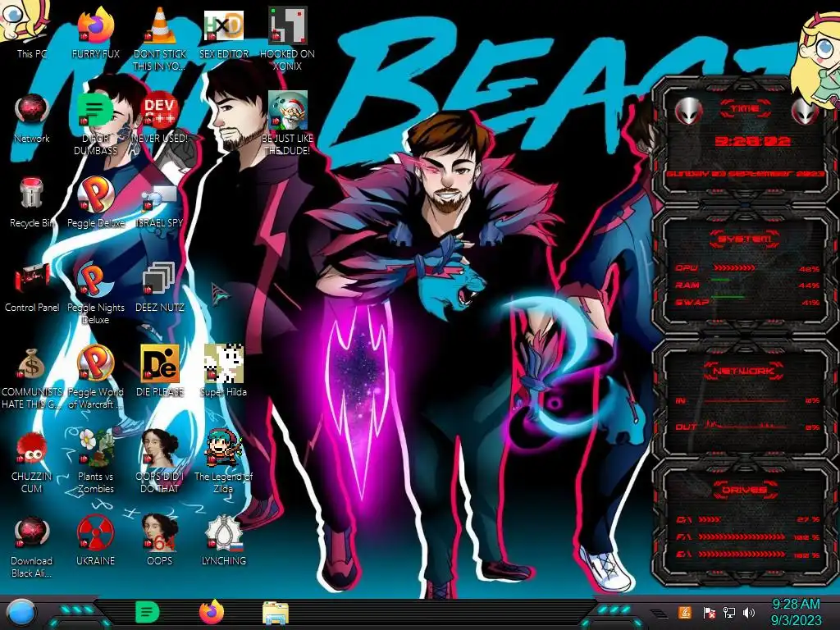Open the Control Panel desktop icon
This screenshot has width=840, height=630.
coord(32,287)
